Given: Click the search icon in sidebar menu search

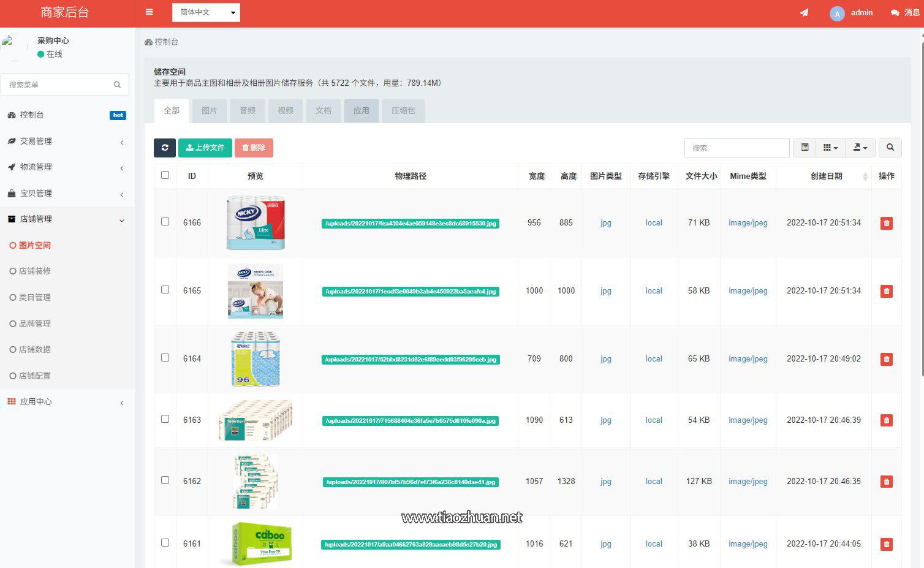Looking at the screenshot, I should [x=117, y=85].
